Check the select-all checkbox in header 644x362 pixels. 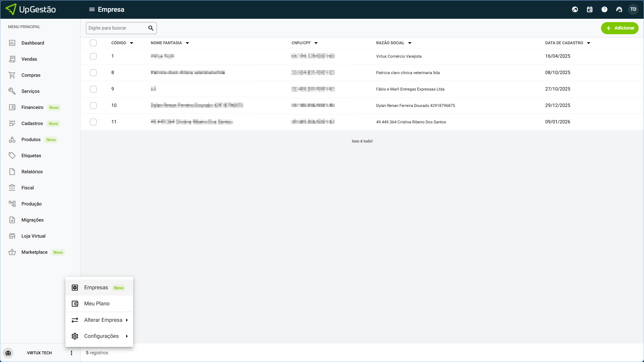coord(93,43)
